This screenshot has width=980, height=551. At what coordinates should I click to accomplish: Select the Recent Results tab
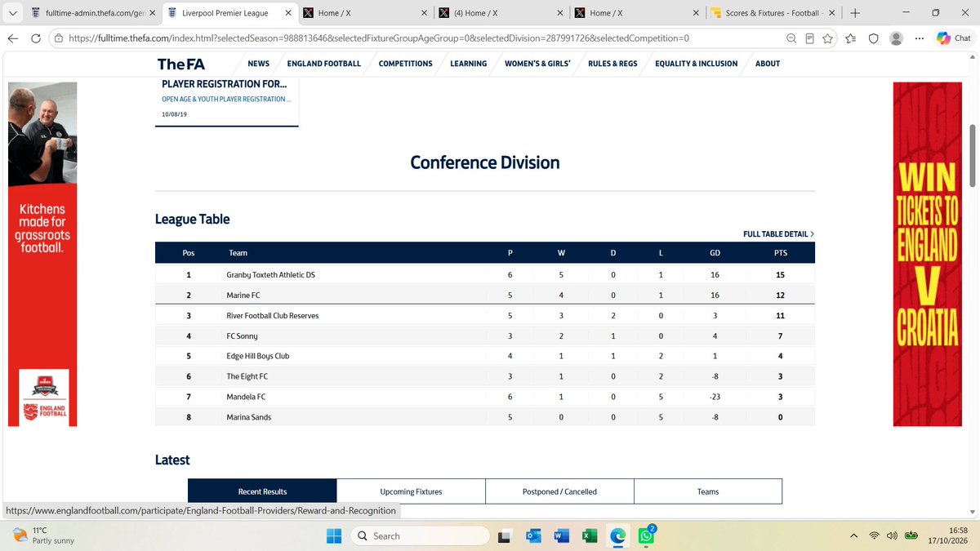[x=262, y=491]
